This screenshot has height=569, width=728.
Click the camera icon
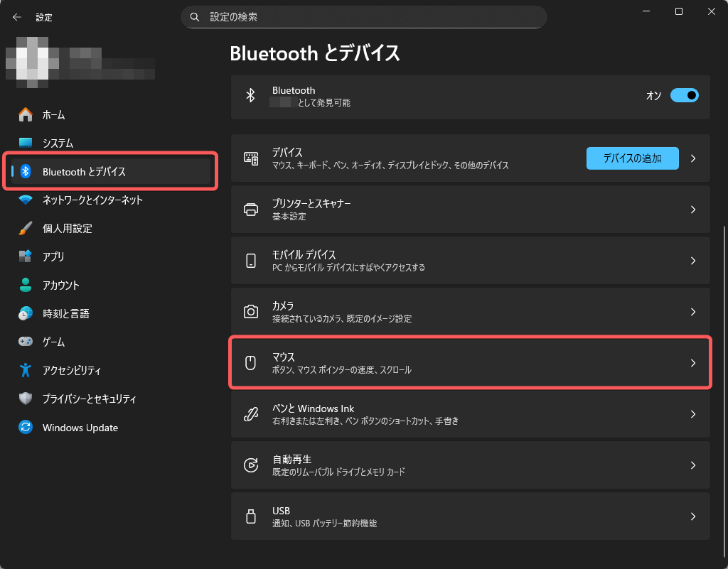pos(251,312)
